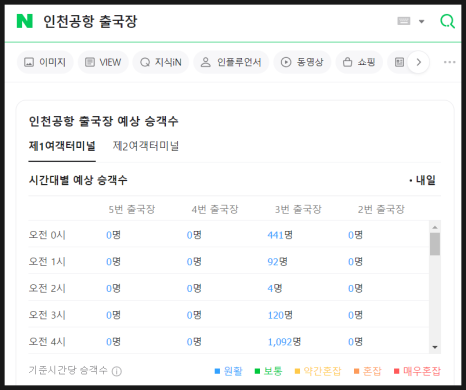
Task: Click the 1,092명 passenger count value
Action: click(284, 342)
